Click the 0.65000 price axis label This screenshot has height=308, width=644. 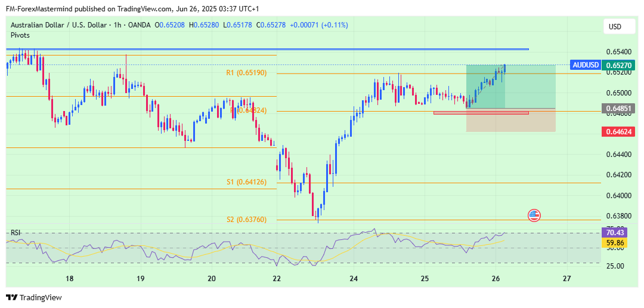pyautogui.click(x=619, y=93)
